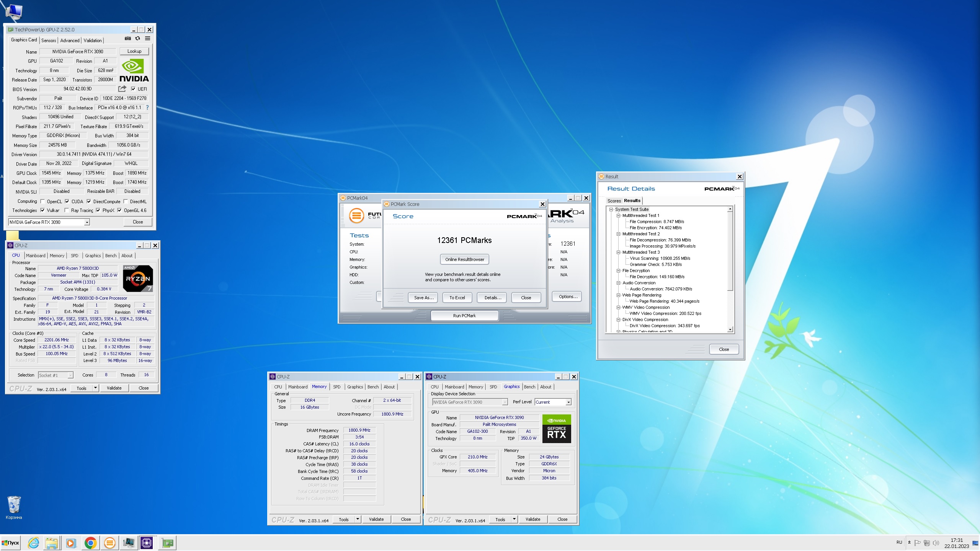Open the Recycle Bin (Корзина) desktop icon
980x551 pixels.
[14, 508]
